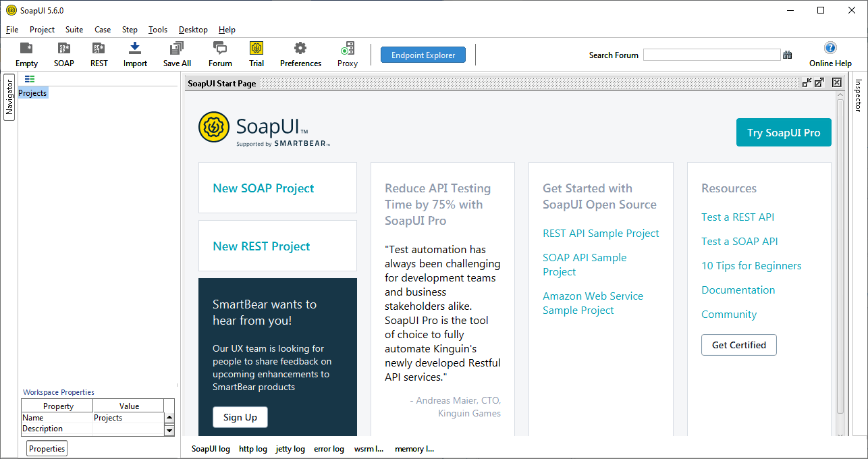This screenshot has width=868, height=459.
Task: Click the SoapUI Start Page title tab
Action: coord(222,84)
